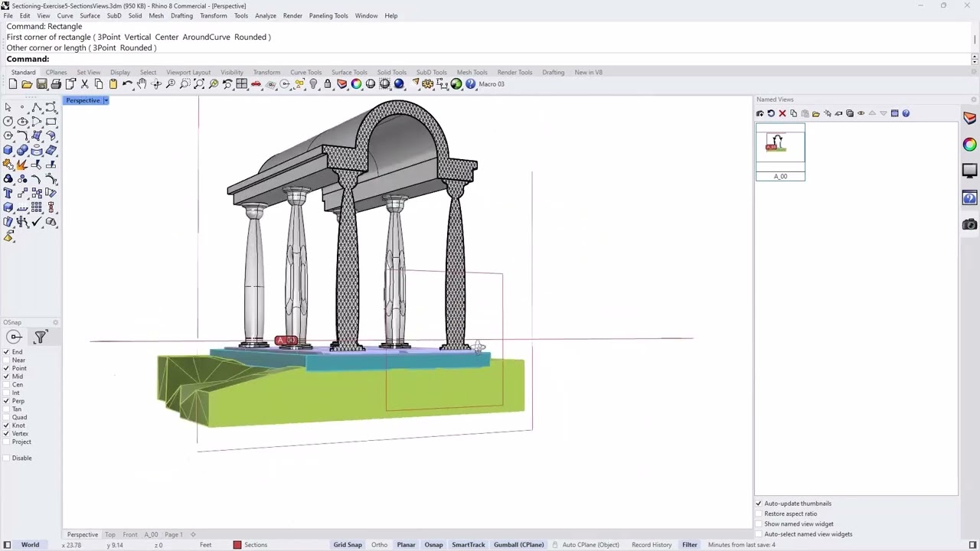Viewport: 980px width, 551px height.
Task: Uncheck Auto-update thumbnails
Action: coord(759,504)
